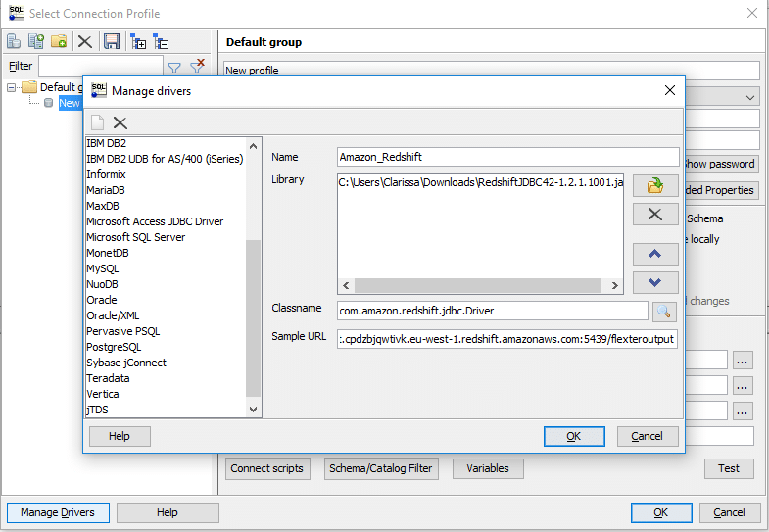Click Help in Select Connection Profile window
Screen dimensions: 769x532
coord(168,512)
